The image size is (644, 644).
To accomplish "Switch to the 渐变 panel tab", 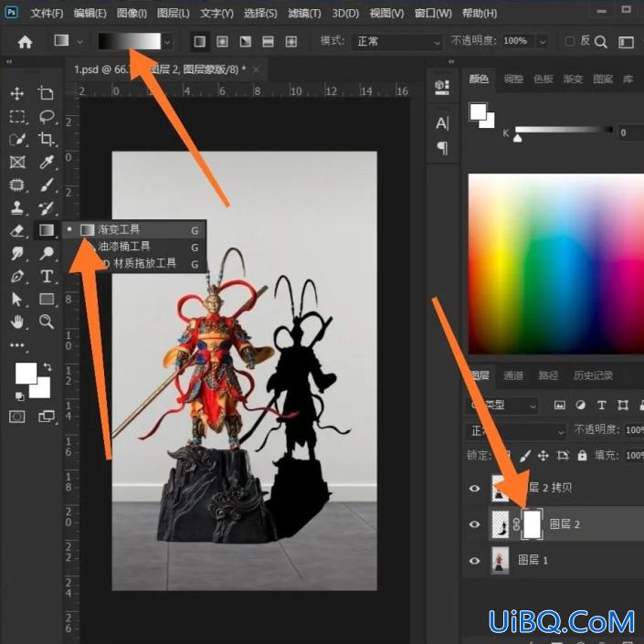I will pos(573,79).
